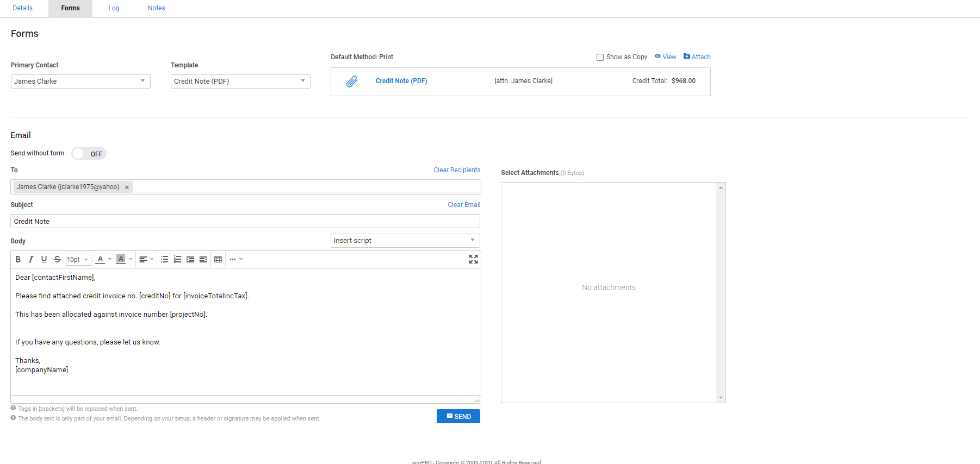Click the background highlight color icon
Image resolution: width=980 pixels, height=464 pixels.
(121, 260)
